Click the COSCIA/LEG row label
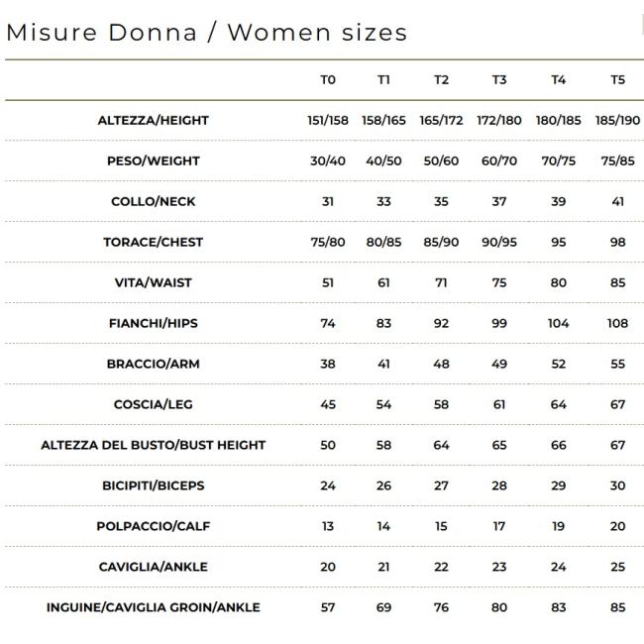This screenshot has width=644, height=644. click(154, 404)
